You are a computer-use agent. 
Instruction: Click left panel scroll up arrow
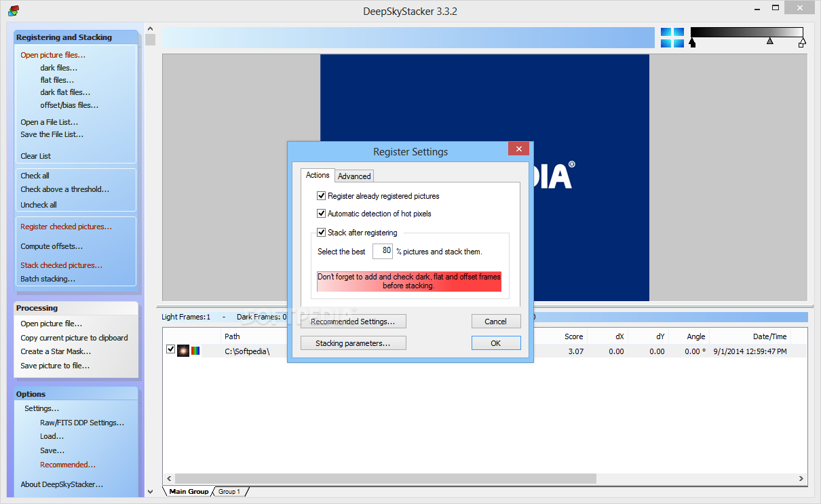150,29
